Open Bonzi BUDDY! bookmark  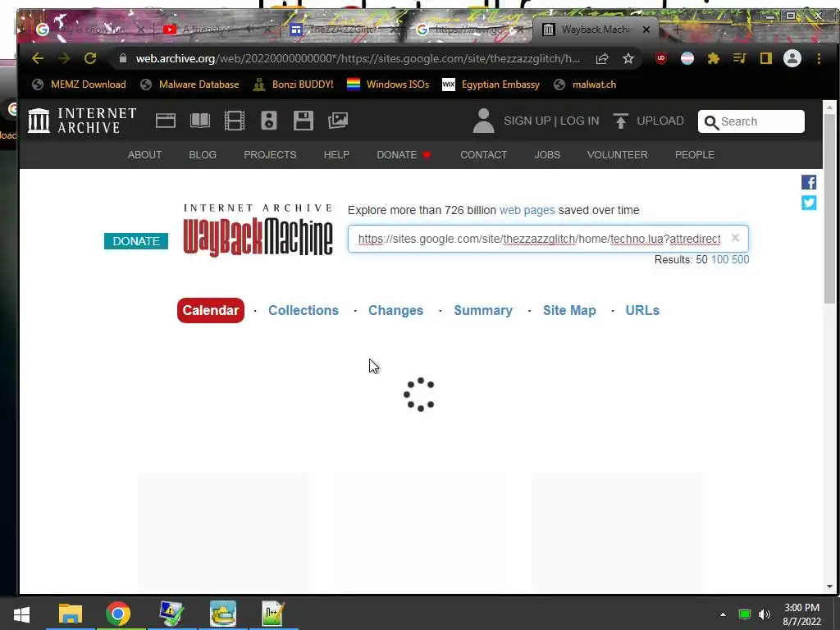pyautogui.click(x=293, y=84)
